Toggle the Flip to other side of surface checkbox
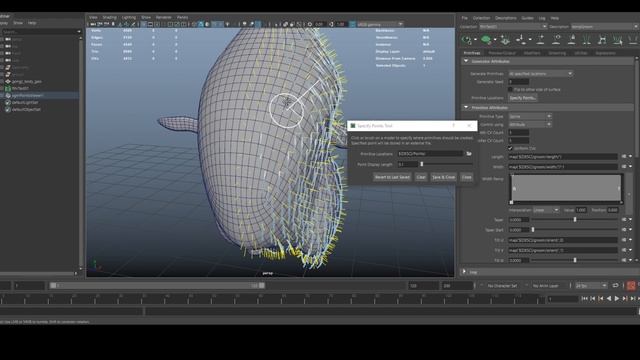Image resolution: width=640 pixels, height=360 pixels. click(510, 89)
